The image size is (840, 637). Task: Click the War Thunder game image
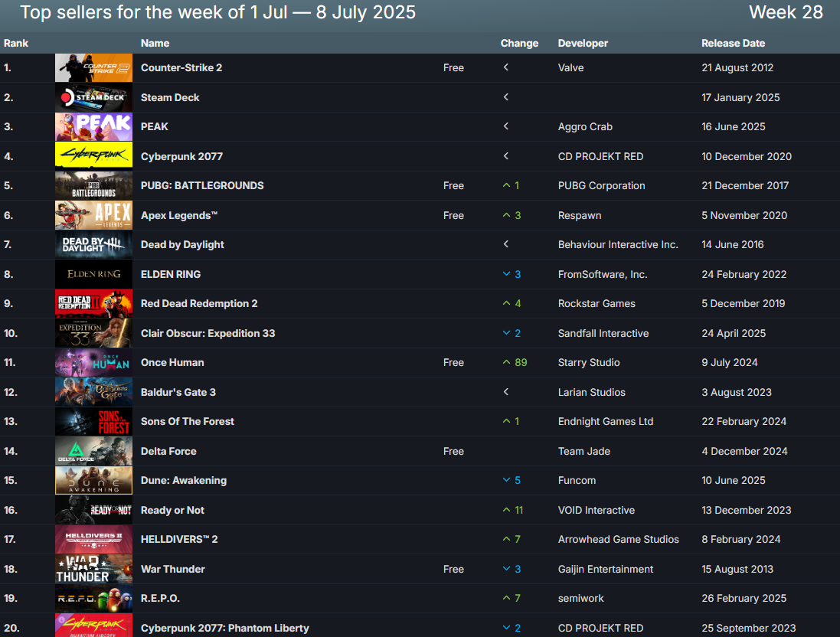coord(93,569)
